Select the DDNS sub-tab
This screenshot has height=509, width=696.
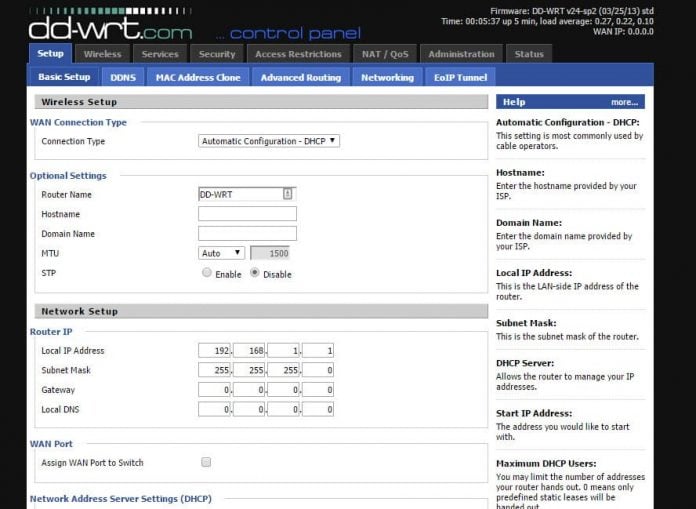pos(123,77)
